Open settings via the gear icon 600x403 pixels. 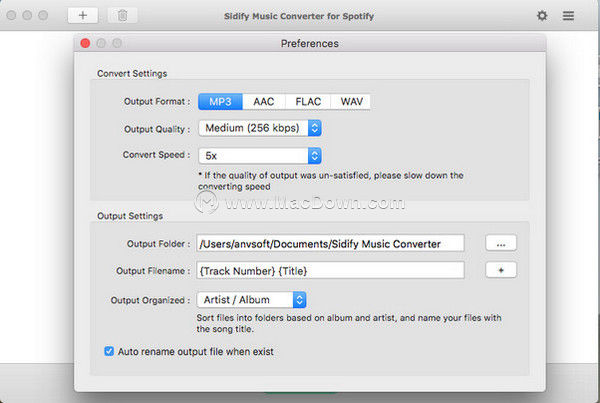542,16
